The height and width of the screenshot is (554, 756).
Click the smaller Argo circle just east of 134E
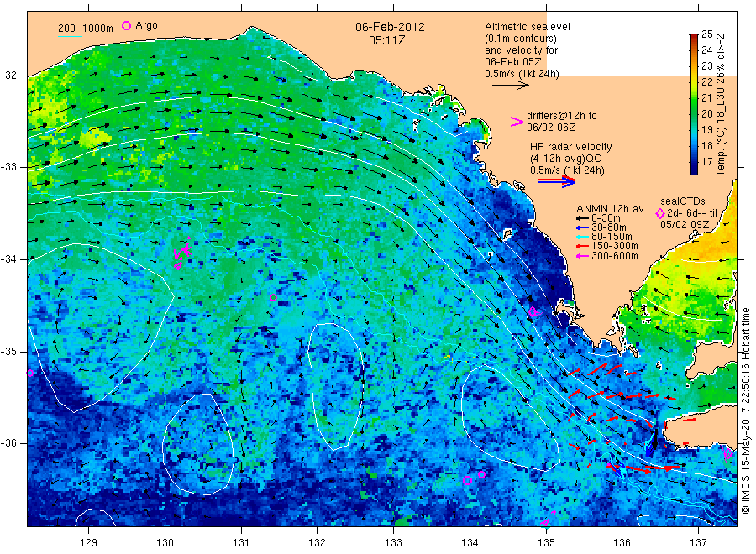point(481,474)
